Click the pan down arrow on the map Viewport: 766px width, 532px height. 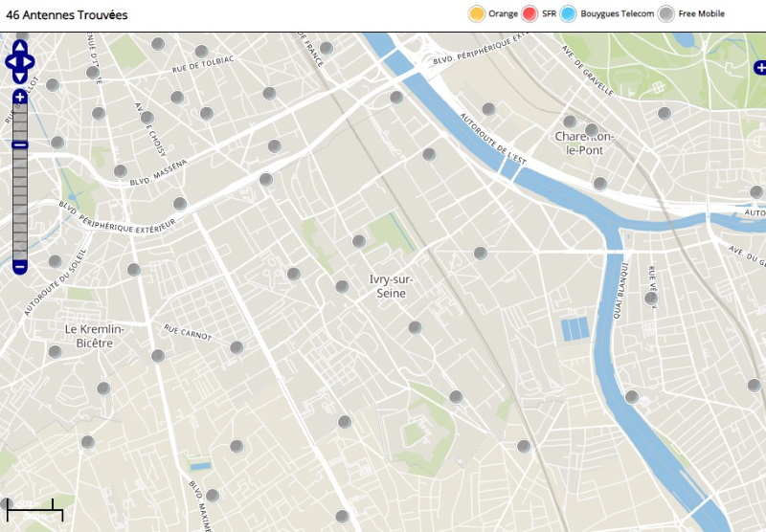tap(20, 77)
